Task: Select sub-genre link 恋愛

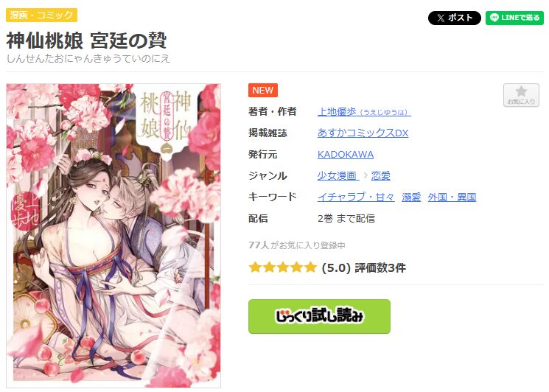Action: 380,175
